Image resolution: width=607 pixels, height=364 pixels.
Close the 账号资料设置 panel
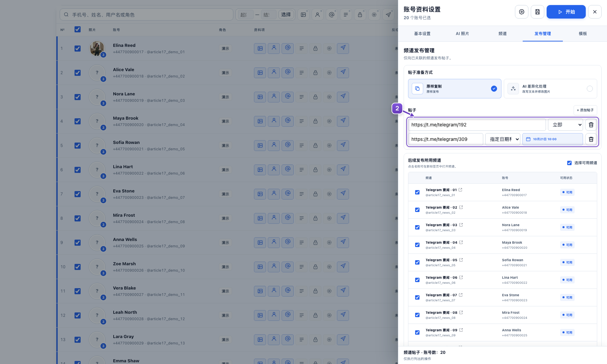(595, 12)
